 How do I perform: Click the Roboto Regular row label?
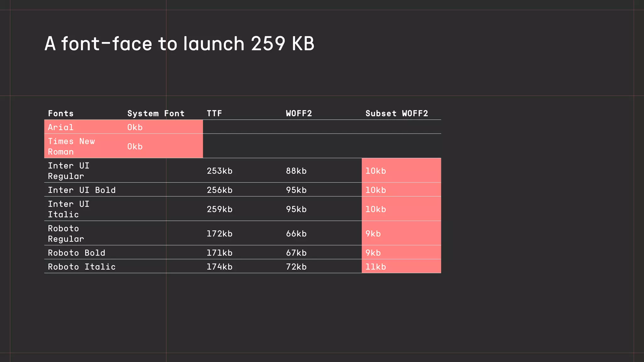coord(66,234)
